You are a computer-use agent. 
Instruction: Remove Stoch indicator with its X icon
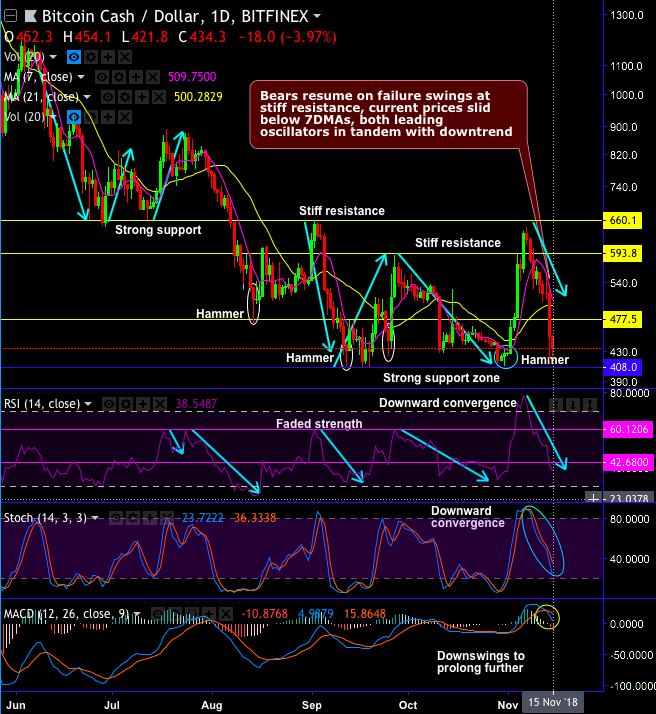pos(167,518)
